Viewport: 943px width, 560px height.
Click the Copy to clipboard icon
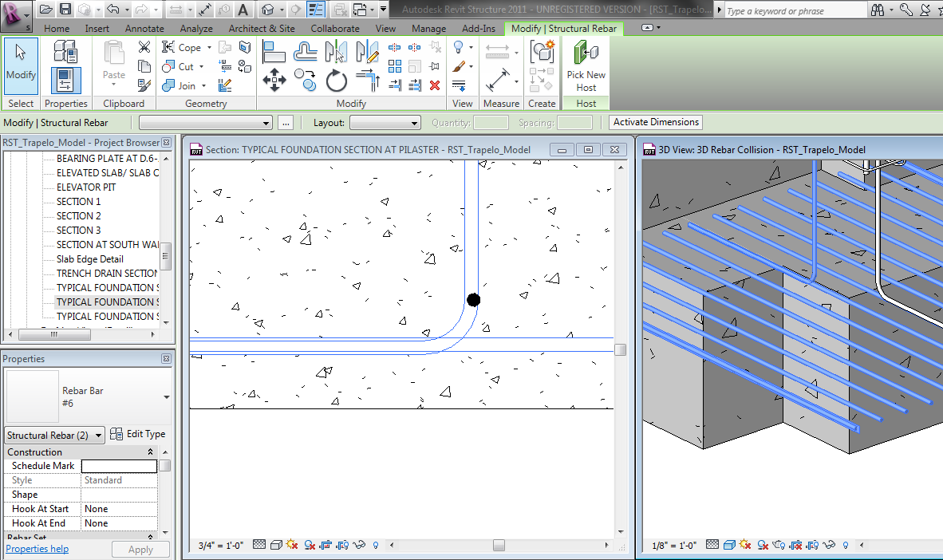pyautogui.click(x=144, y=66)
